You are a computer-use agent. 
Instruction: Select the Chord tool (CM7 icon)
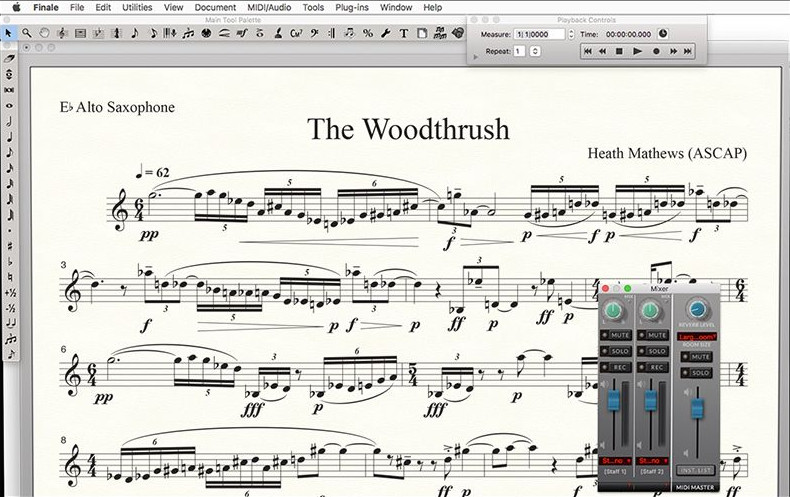296,33
